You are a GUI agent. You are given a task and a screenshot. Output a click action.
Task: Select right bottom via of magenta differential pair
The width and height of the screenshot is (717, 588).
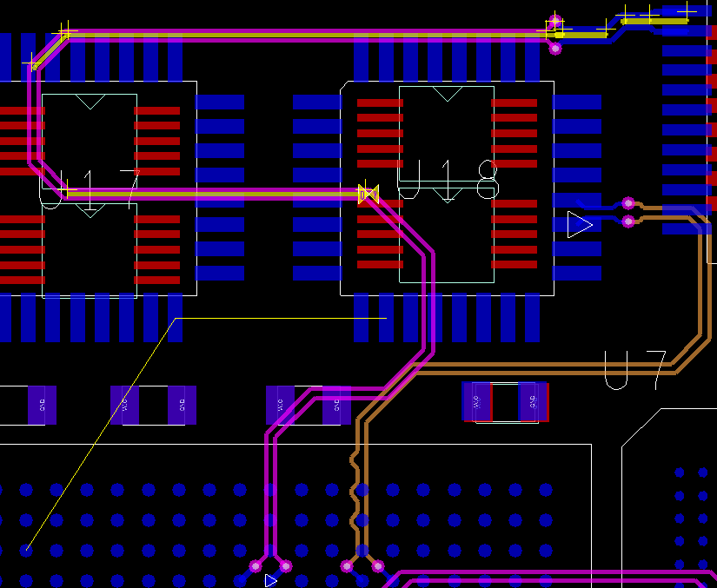tap(286, 566)
